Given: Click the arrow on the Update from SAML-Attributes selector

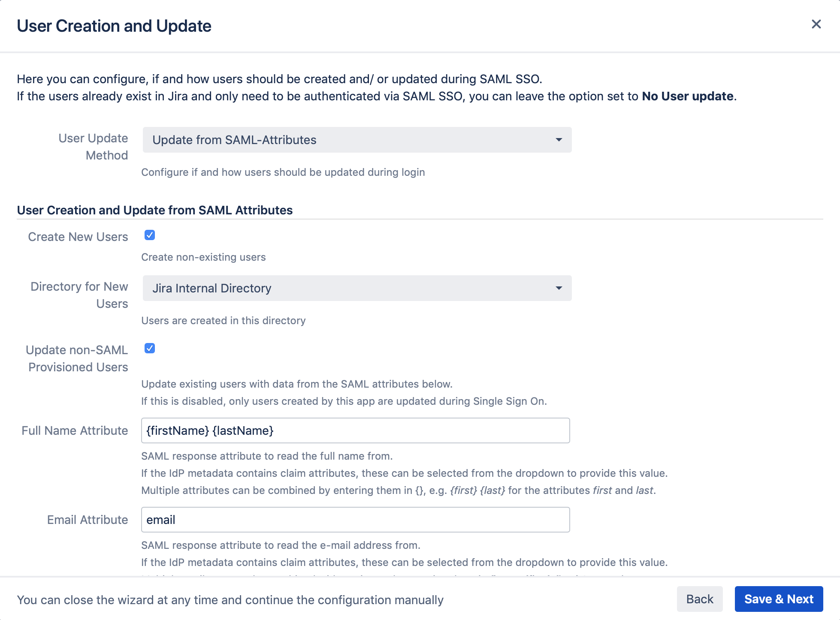Looking at the screenshot, I should (559, 140).
